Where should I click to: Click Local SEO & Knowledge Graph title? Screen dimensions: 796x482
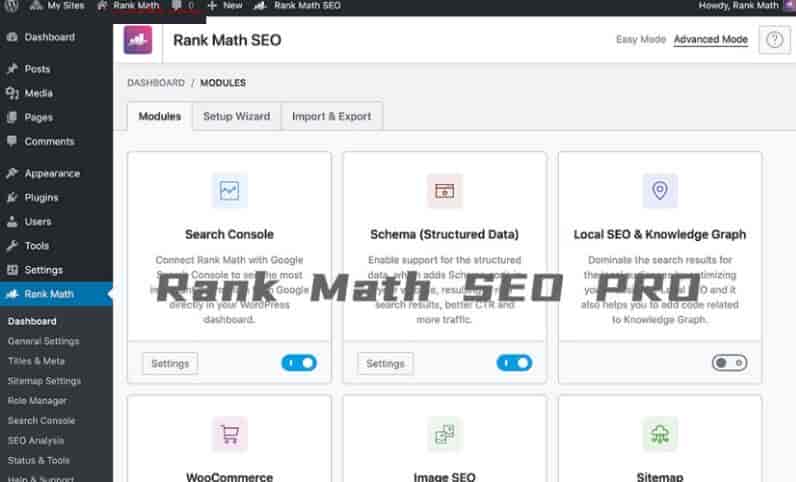660,234
